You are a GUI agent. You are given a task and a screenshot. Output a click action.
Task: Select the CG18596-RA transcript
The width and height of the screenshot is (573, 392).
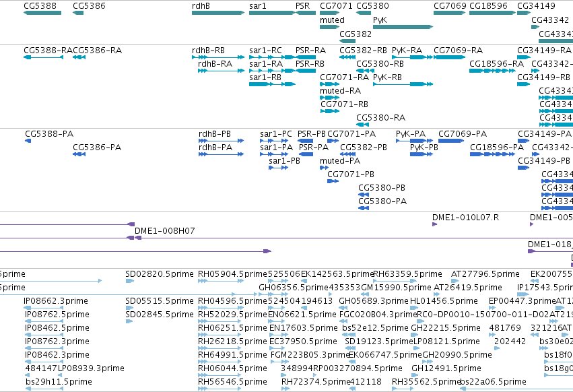point(493,71)
